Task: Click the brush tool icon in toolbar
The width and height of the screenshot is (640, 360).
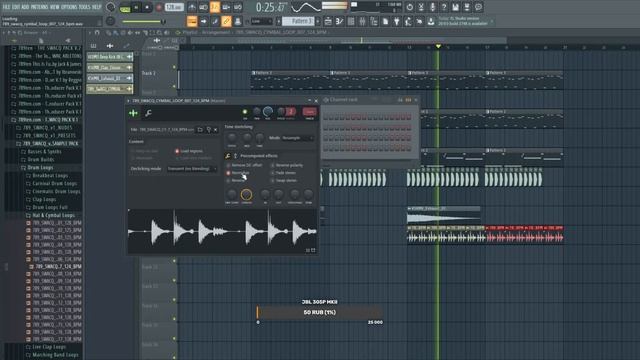Action: 215,21
